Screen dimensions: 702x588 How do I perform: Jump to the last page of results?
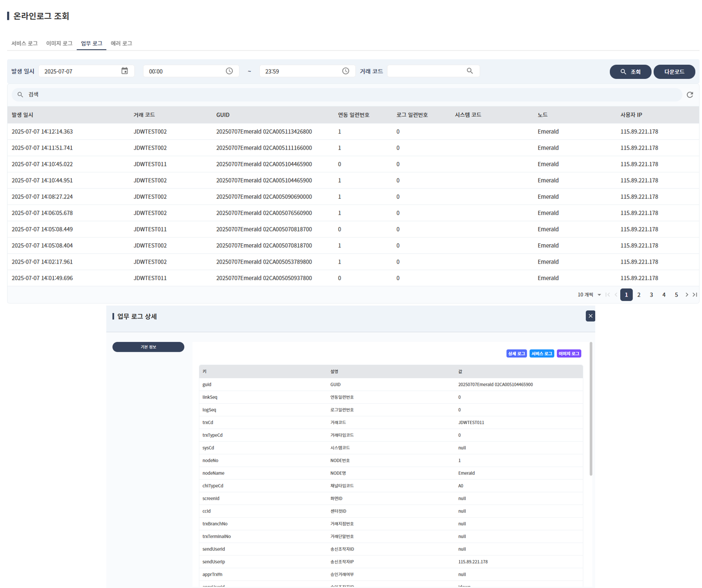(695, 294)
